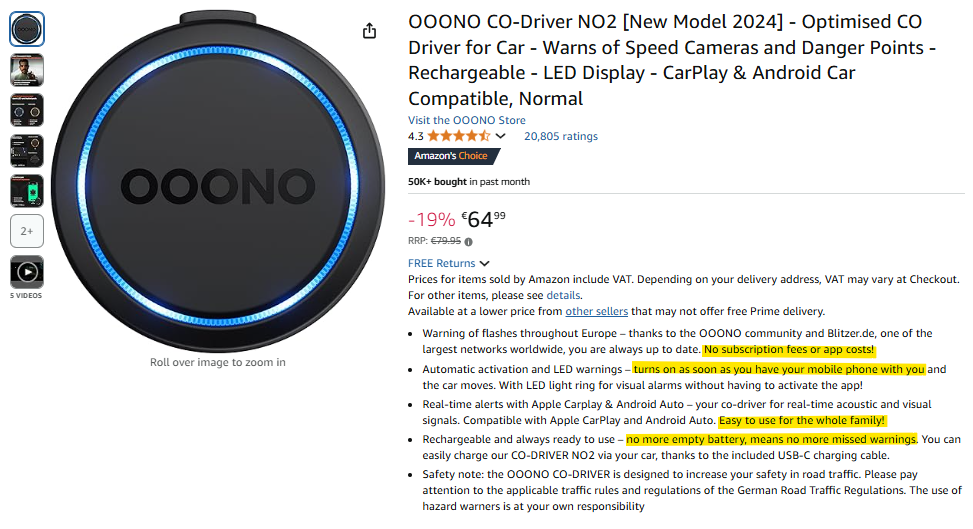The image size is (973, 529).
Task: Visit the OOONO Store link
Action: [x=467, y=120]
